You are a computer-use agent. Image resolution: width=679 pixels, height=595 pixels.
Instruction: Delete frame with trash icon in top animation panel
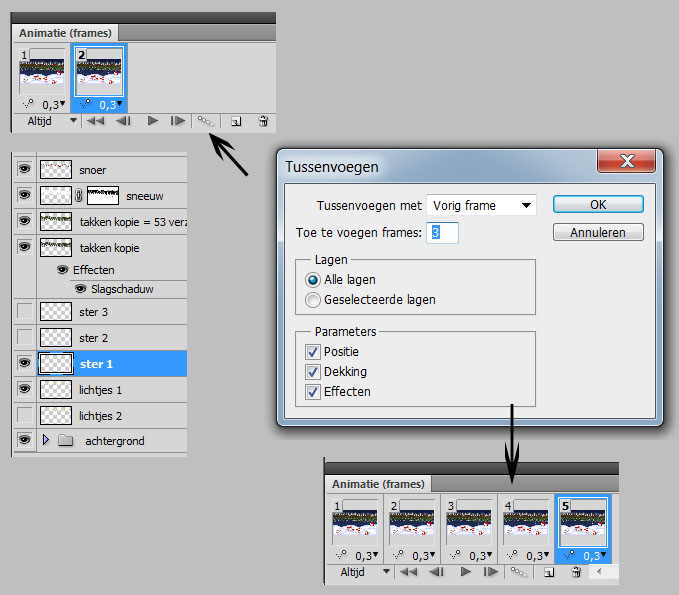[263, 121]
